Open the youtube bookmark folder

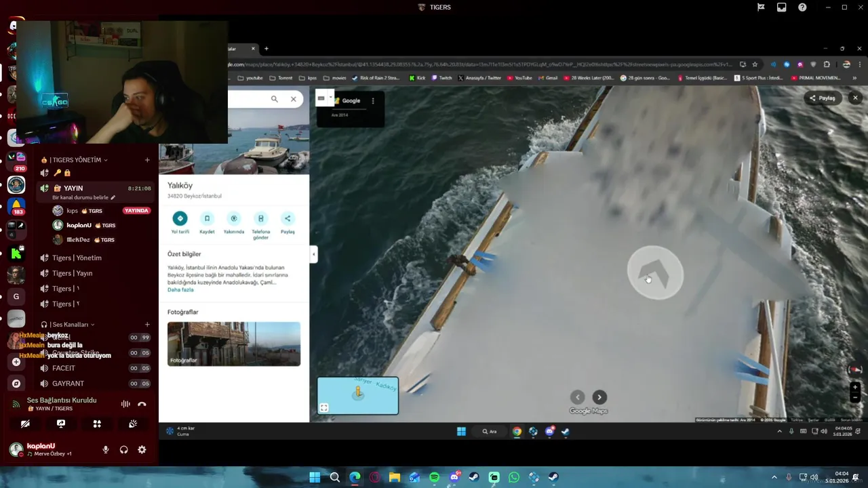click(x=250, y=78)
